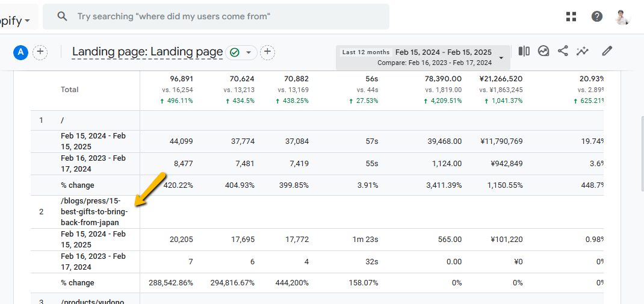Click the Customize report pencil icon
This screenshot has width=644, height=304.
point(607,51)
